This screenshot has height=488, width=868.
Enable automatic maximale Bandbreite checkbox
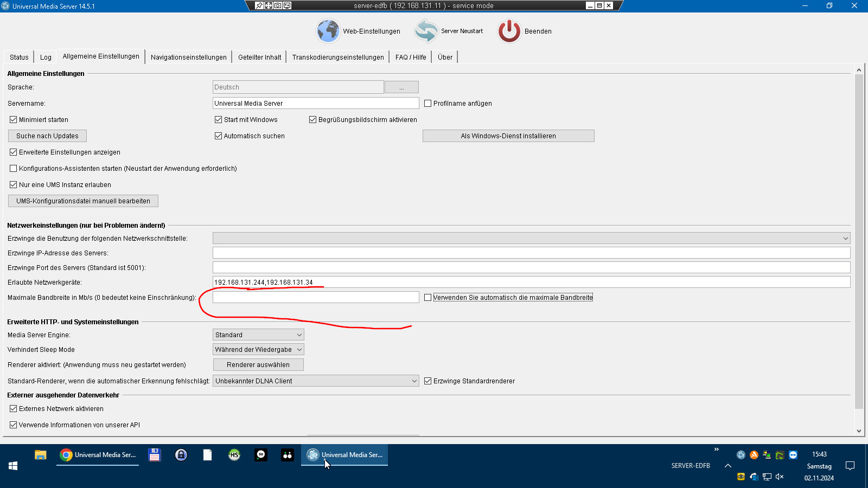point(427,298)
